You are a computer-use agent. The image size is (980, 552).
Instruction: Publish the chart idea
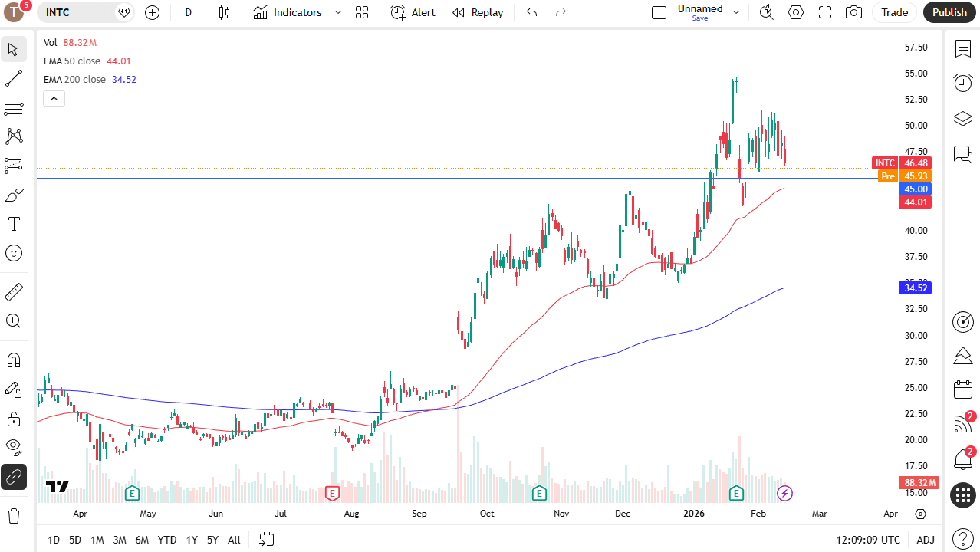[950, 12]
